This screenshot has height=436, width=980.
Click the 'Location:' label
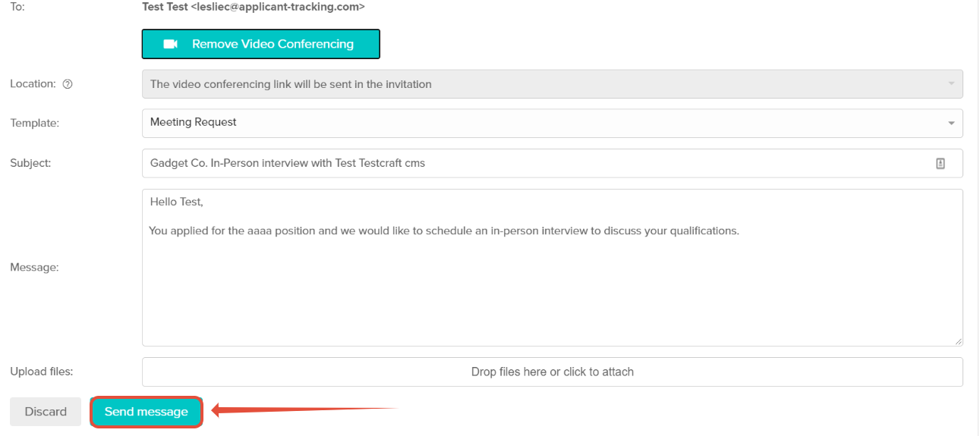pos(33,84)
